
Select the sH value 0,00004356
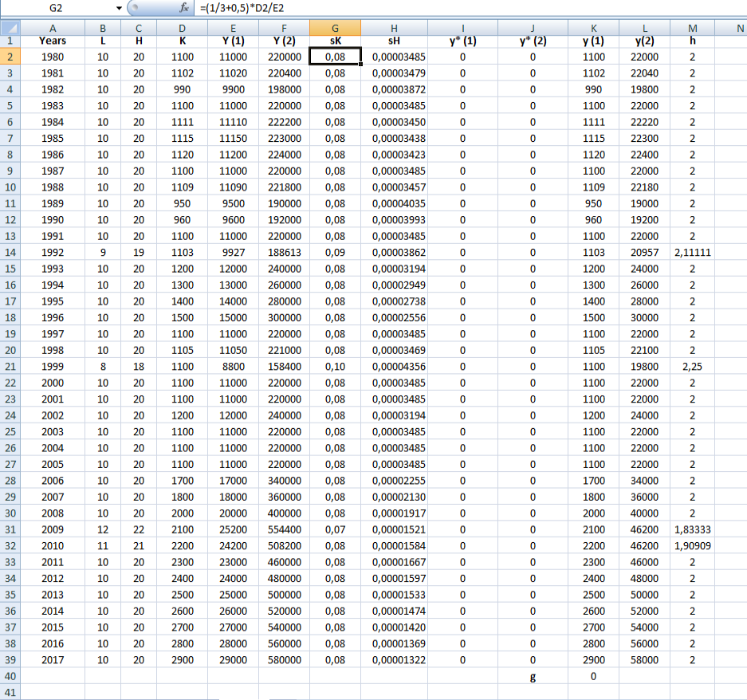point(399,366)
